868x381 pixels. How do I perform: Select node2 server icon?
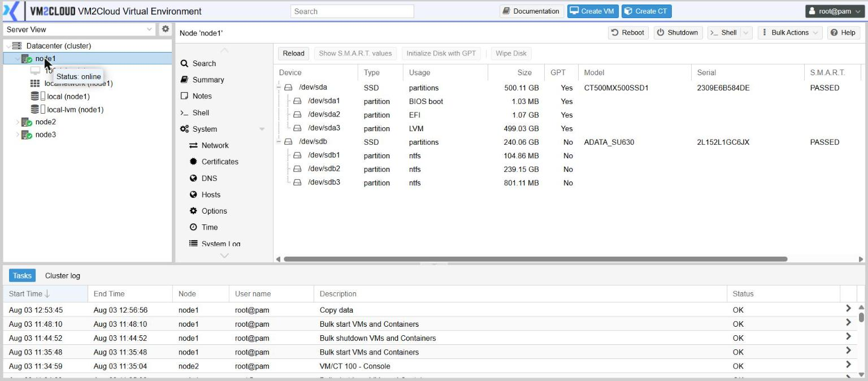click(27, 122)
